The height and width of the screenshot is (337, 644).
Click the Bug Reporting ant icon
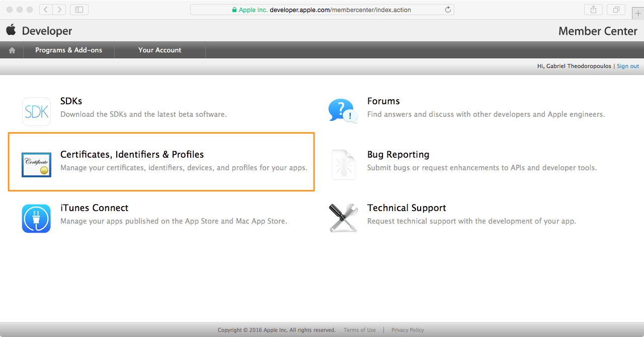(343, 165)
